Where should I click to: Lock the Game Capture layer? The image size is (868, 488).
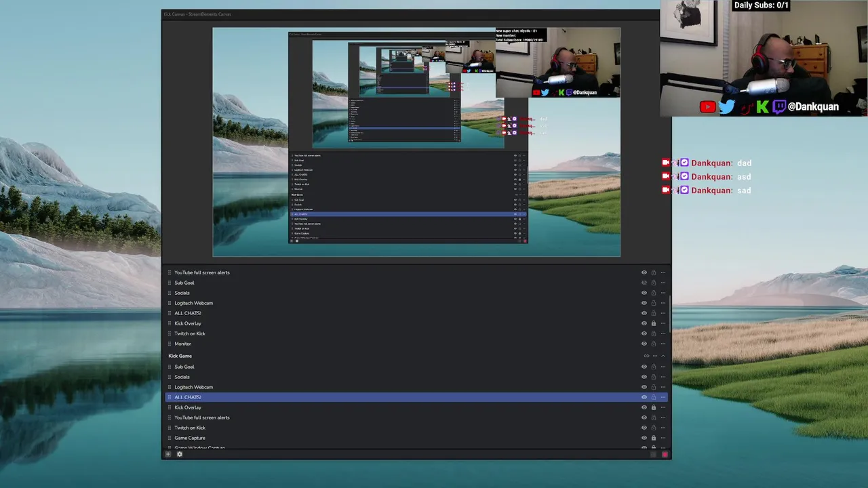click(x=654, y=438)
